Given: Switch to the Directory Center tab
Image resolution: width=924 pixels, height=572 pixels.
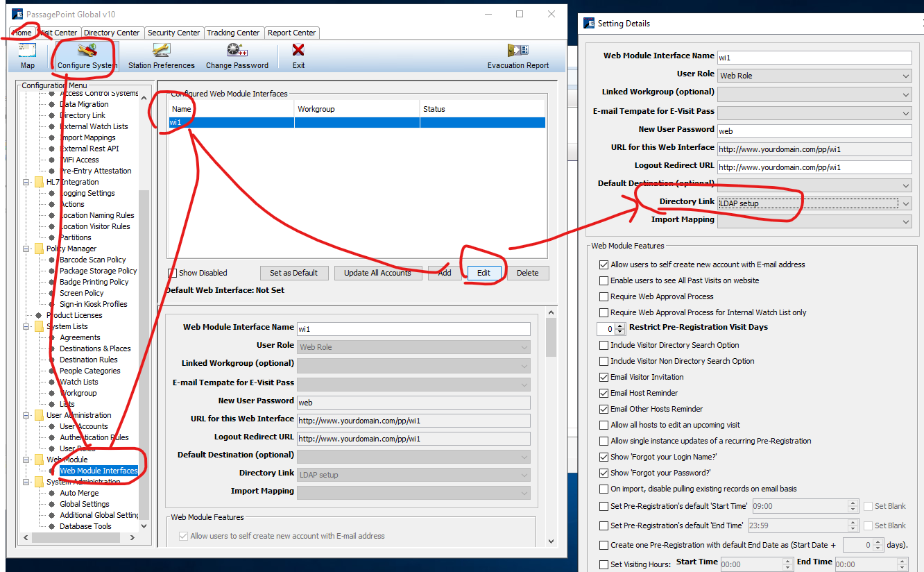Looking at the screenshot, I should point(112,33).
